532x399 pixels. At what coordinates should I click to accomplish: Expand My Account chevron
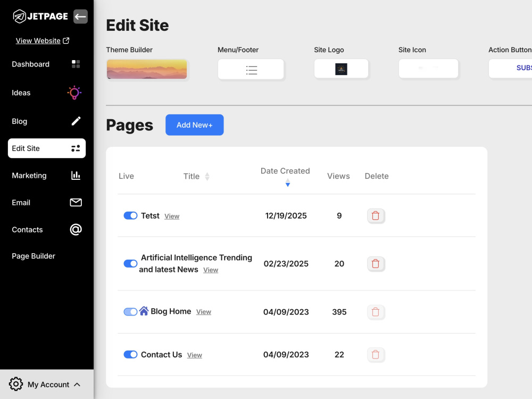(77, 385)
